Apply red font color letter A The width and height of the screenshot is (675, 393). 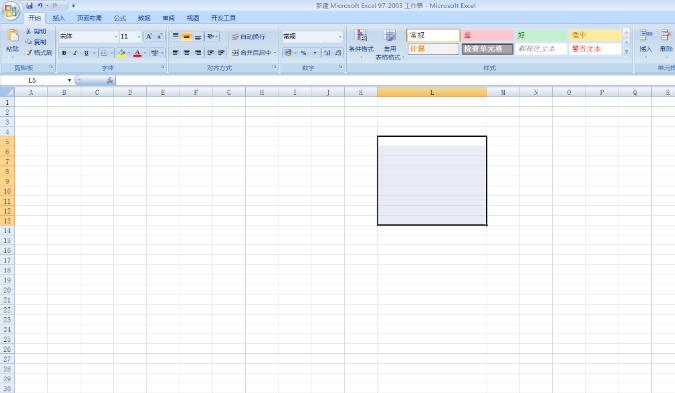click(137, 53)
